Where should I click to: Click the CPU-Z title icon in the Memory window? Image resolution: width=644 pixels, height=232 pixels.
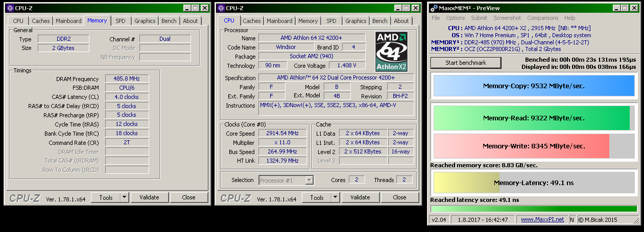(10, 8)
